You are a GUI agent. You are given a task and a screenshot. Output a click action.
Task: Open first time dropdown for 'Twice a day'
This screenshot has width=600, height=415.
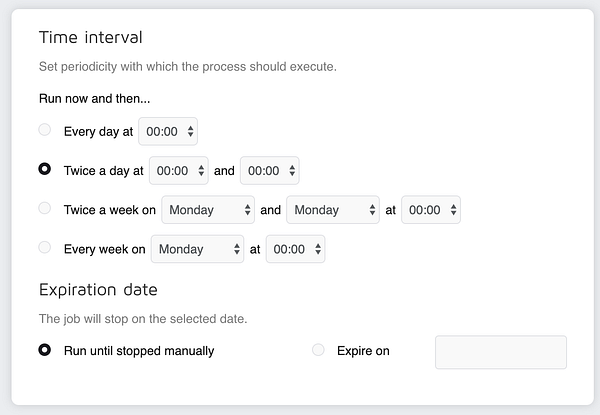tap(178, 171)
